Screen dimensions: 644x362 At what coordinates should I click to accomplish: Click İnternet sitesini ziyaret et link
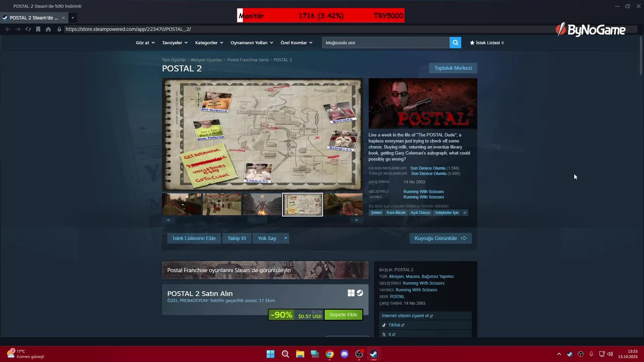coord(426,316)
